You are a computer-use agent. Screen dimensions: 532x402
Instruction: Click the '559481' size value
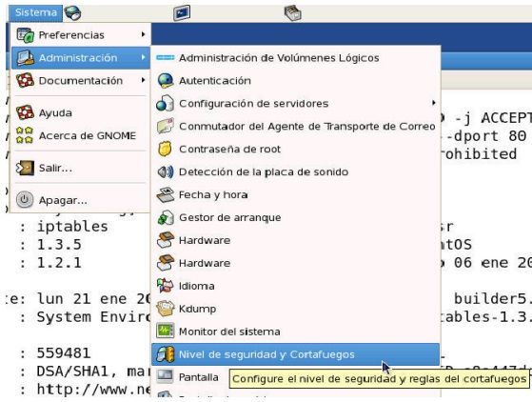pyautogui.click(x=64, y=353)
